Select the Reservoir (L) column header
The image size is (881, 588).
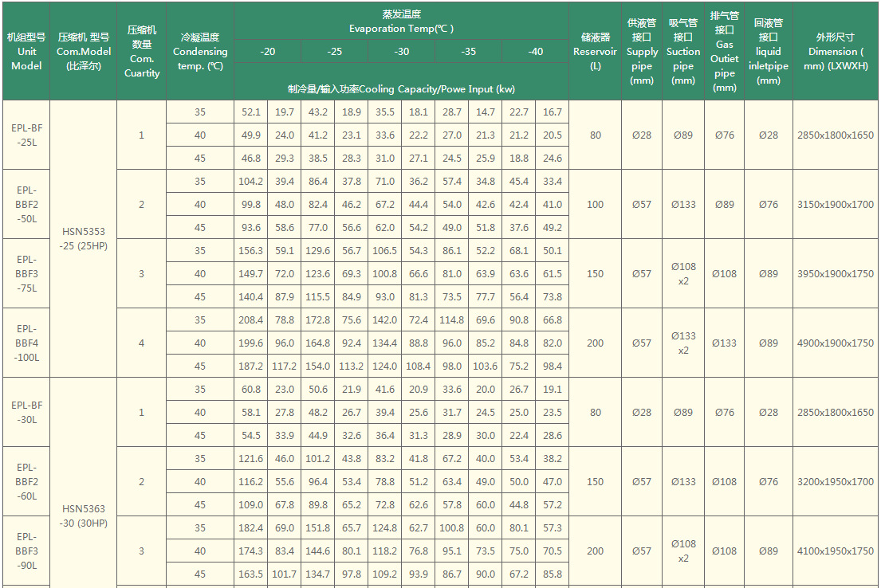595,51
